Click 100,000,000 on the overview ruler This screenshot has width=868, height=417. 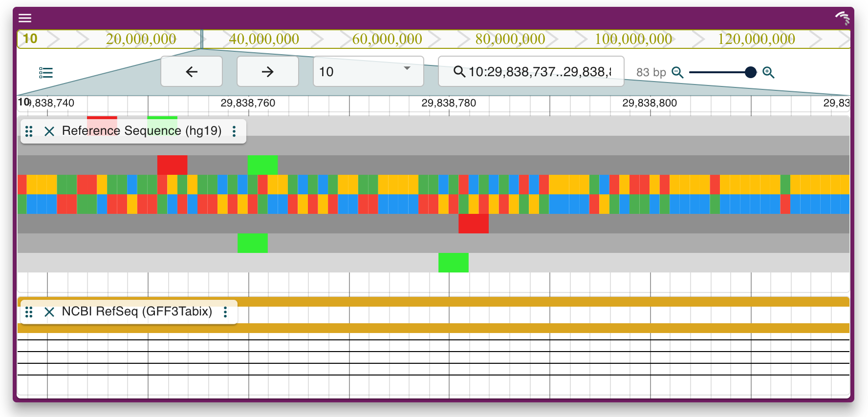tap(633, 39)
